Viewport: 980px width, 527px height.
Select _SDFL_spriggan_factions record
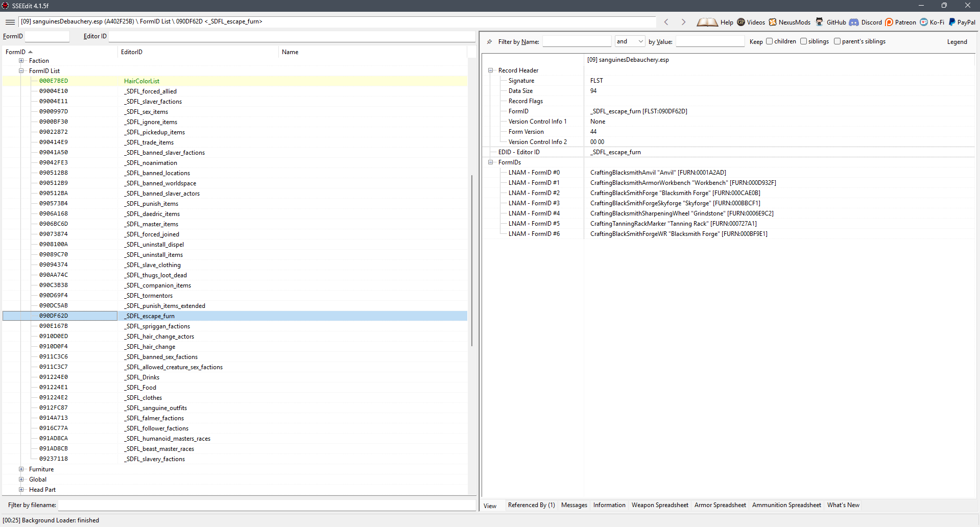(235, 326)
